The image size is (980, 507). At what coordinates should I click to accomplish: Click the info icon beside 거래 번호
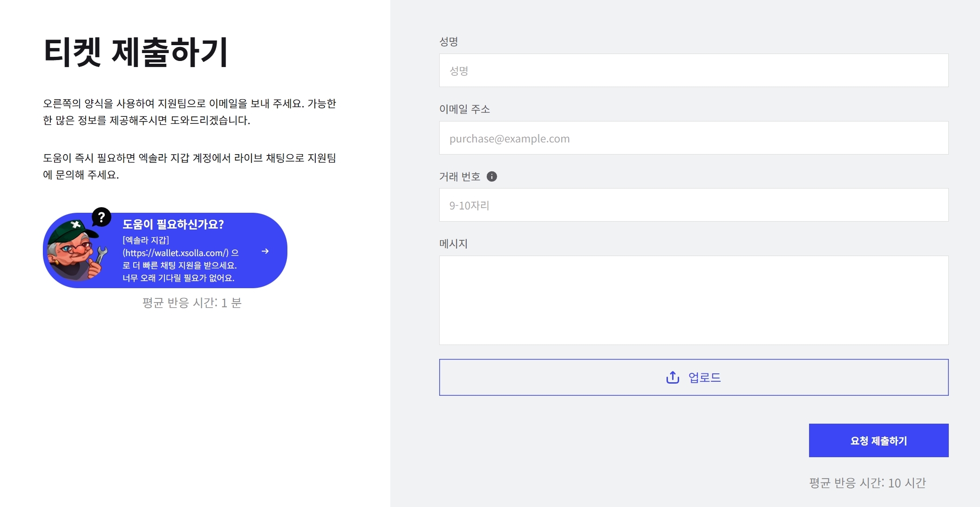click(x=491, y=176)
